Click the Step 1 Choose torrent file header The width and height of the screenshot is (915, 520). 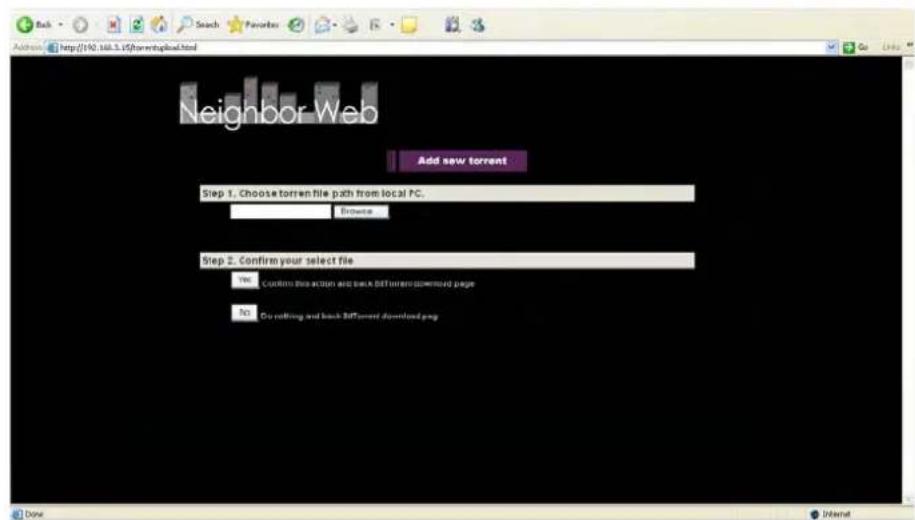tap(447, 193)
